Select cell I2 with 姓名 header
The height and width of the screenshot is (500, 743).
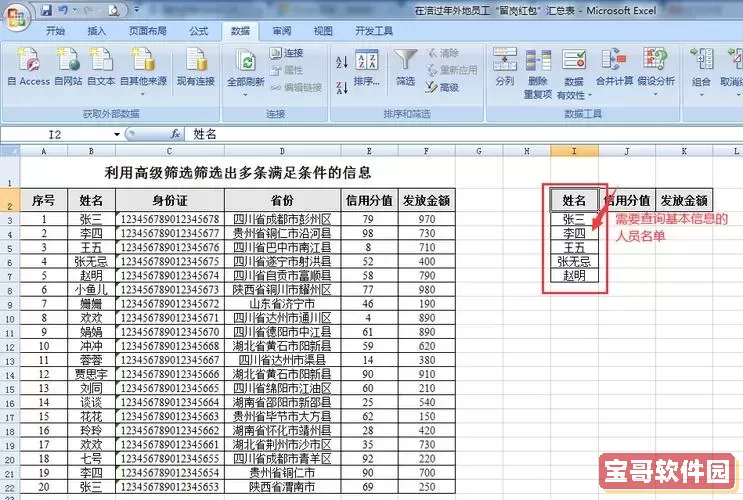(574, 200)
